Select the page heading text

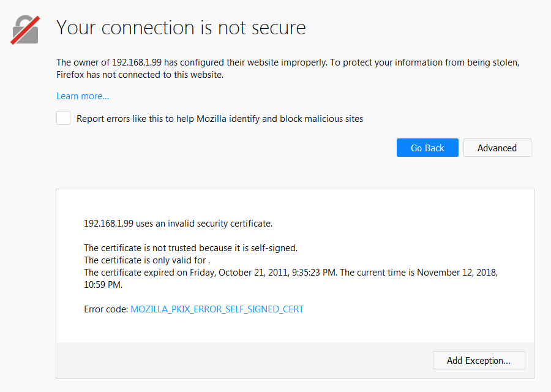tap(181, 28)
